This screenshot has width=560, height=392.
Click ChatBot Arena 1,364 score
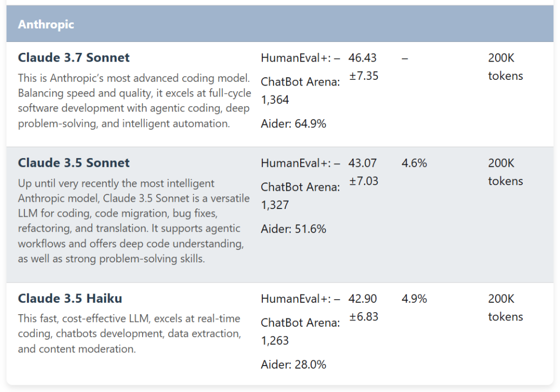coord(300,91)
